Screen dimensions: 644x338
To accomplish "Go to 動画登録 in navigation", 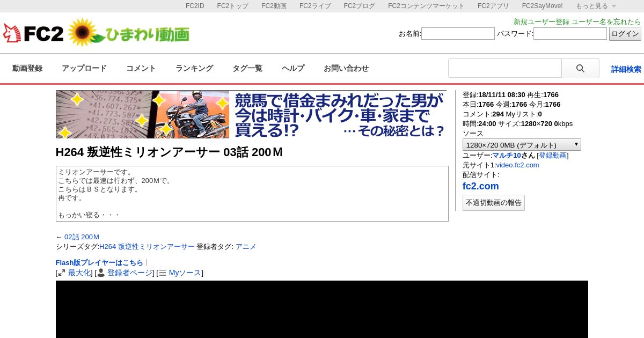I will (x=27, y=69).
